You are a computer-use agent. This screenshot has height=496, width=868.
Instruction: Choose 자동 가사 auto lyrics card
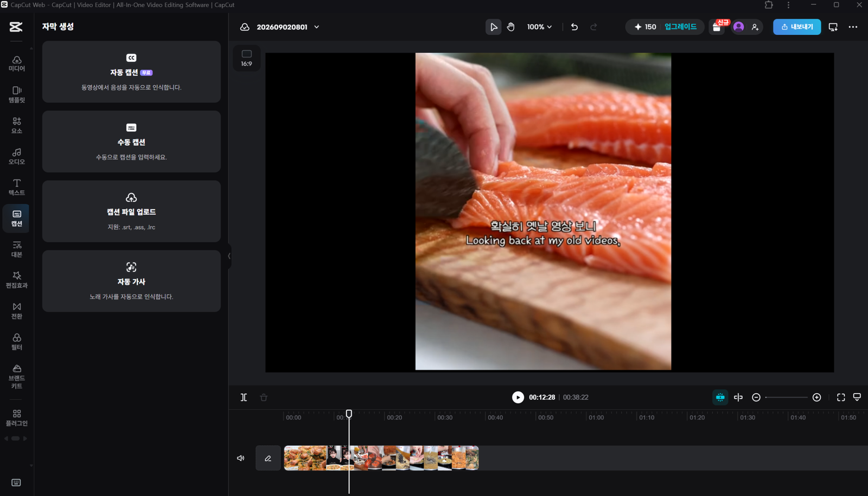tap(131, 281)
